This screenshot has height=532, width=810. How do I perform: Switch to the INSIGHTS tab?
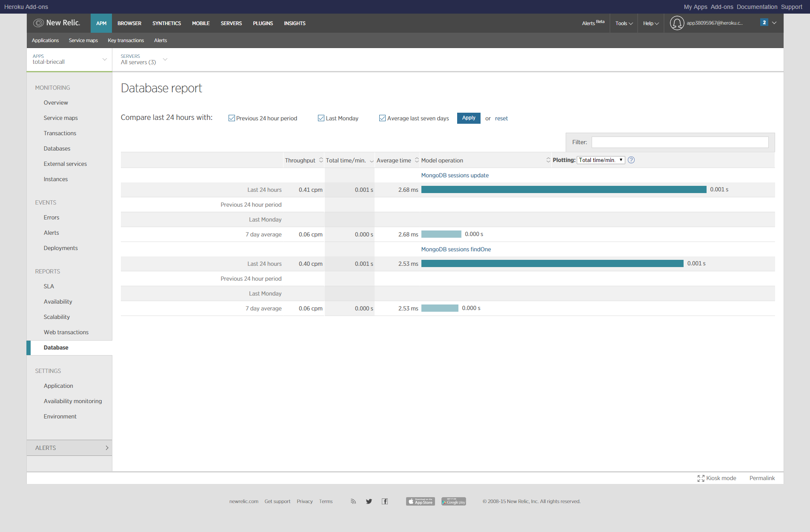pyautogui.click(x=295, y=23)
